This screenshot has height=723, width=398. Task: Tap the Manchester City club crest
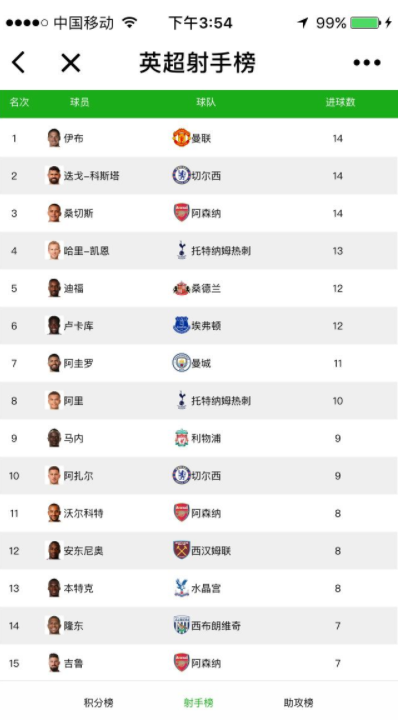181,363
